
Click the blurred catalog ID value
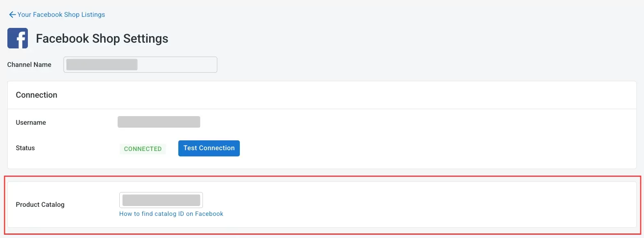point(161,200)
